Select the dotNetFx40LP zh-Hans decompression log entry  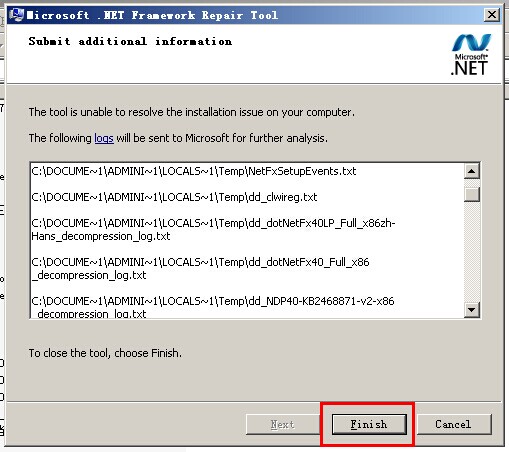[x=213, y=230]
